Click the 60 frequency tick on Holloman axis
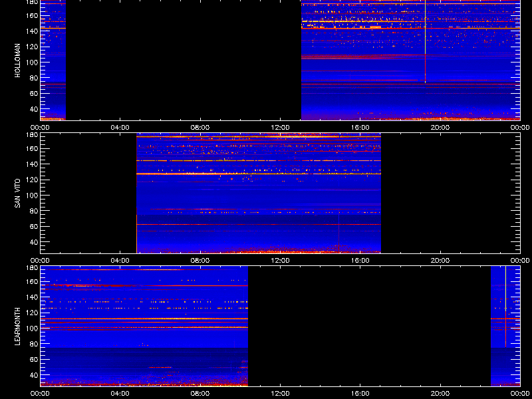The height and width of the screenshot is (399, 532). point(35,93)
